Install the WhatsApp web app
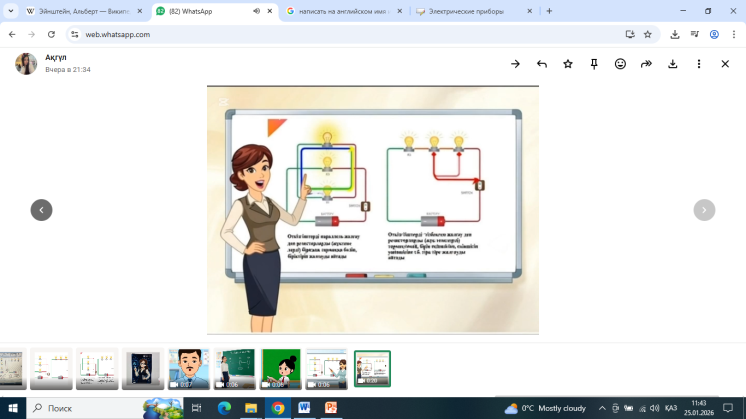 tap(630, 34)
